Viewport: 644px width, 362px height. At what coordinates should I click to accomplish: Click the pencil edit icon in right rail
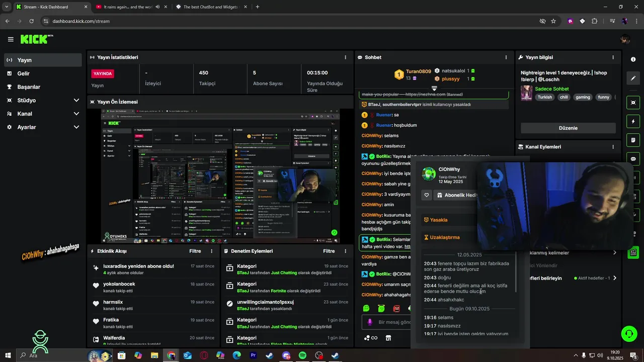[633, 78]
